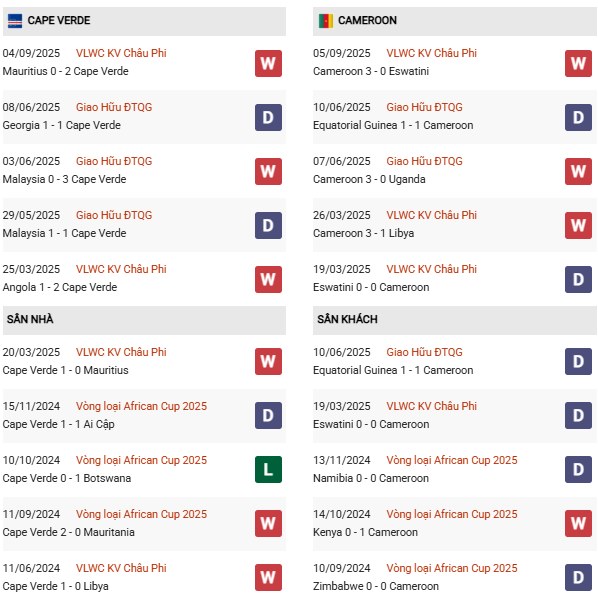Click the Cameroon flag icon
The image size is (598, 599).
coord(326,21)
